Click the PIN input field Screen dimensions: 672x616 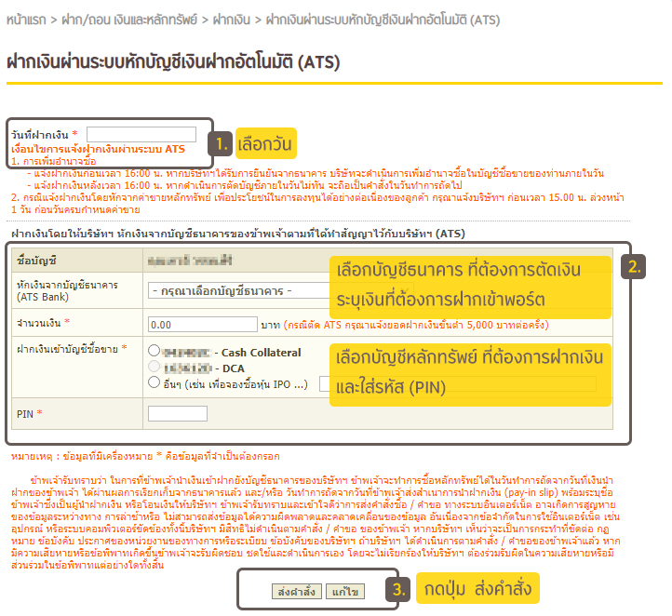pyautogui.click(x=178, y=414)
